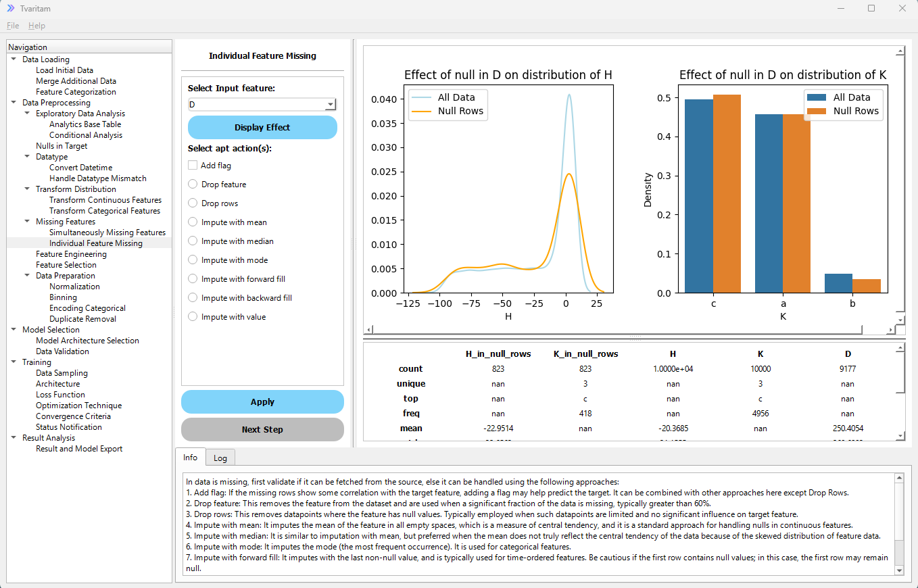Collapse the Model Selection section
This screenshot has height=588, width=918.
[14, 329]
